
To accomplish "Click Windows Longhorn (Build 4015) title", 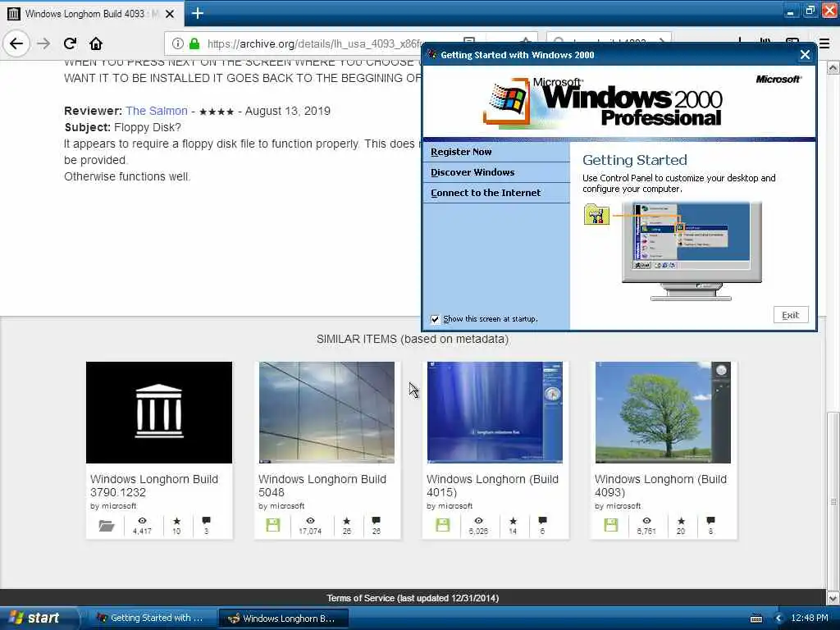I will [492, 486].
